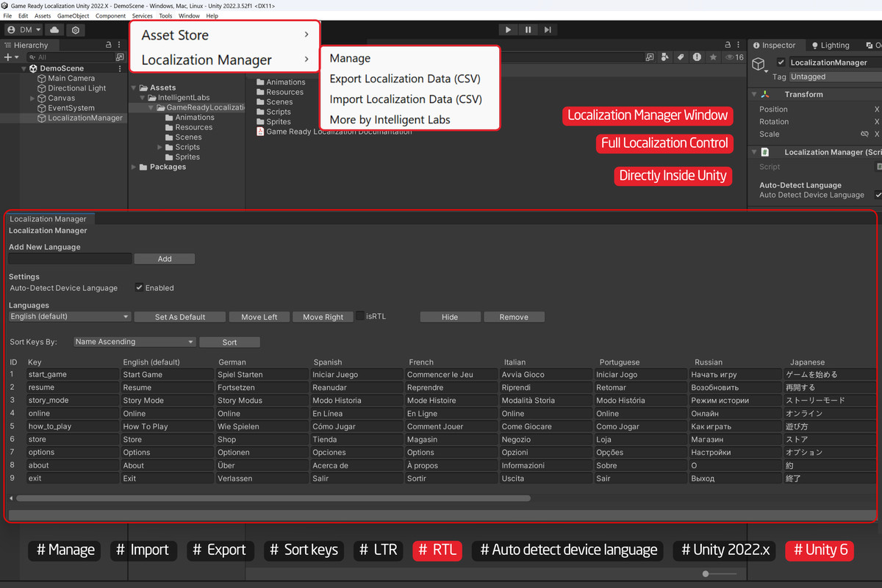
Task: Click Set As Default button
Action: 180,317
